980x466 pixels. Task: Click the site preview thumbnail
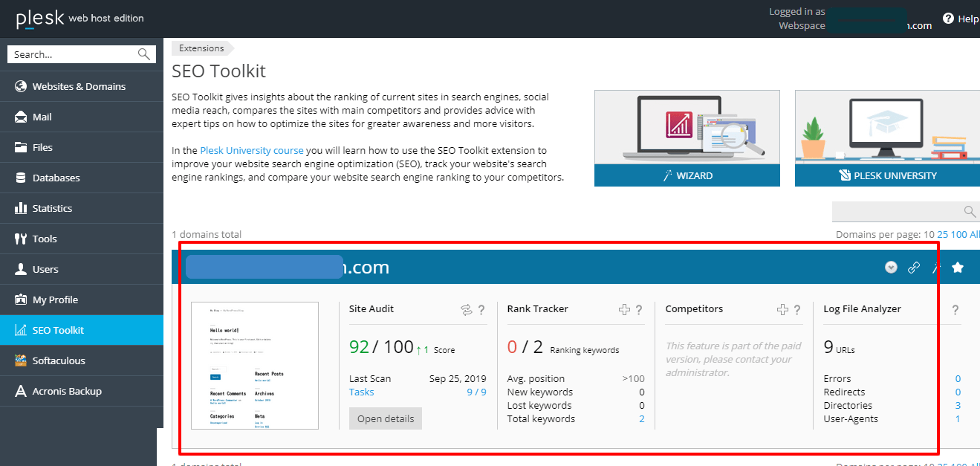click(x=255, y=365)
